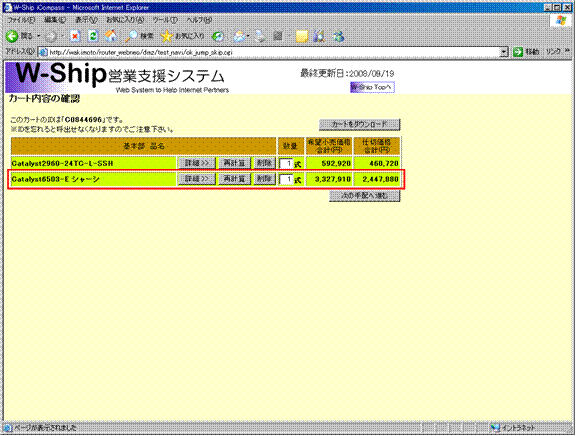Click the ページが表示されました status text
Viewport: 576px width, 436px height.
point(45,428)
